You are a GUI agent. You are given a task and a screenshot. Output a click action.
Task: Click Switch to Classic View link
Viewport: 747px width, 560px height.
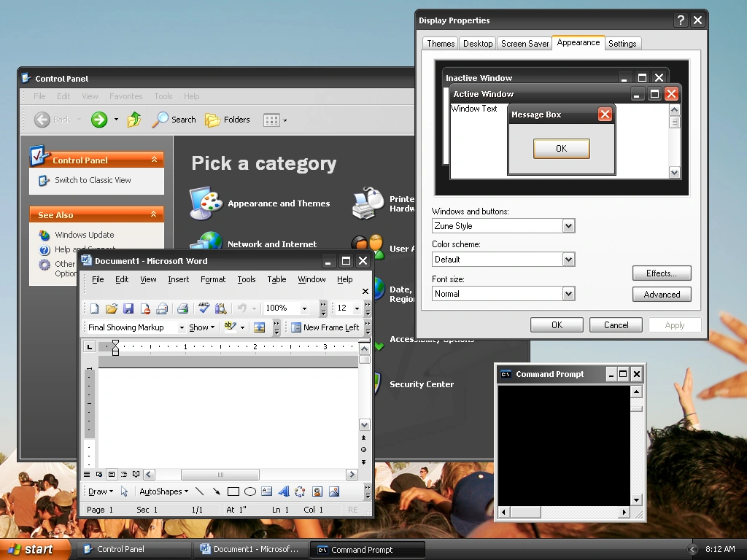pyautogui.click(x=93, y=180)
